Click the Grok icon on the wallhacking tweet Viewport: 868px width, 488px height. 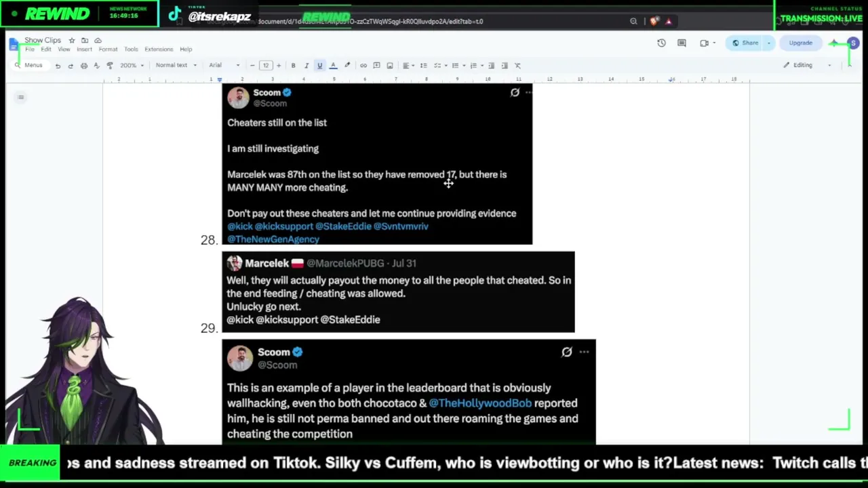[567, 352]
